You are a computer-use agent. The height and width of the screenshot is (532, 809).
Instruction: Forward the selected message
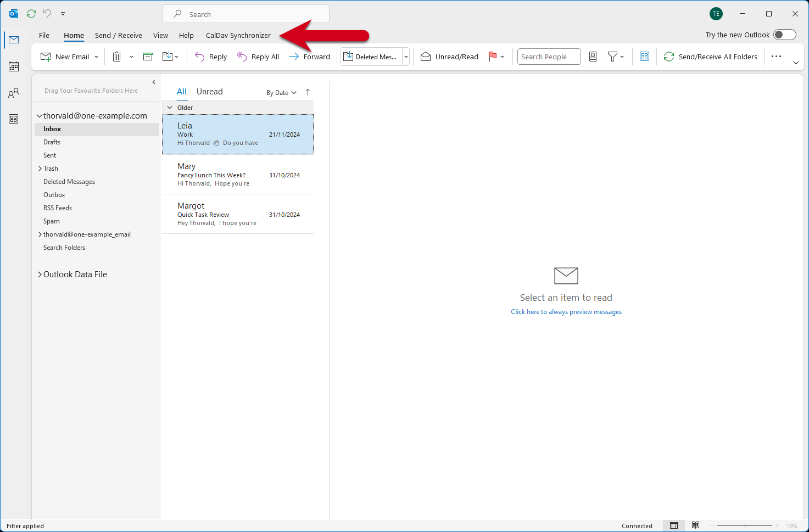(309, 56)
